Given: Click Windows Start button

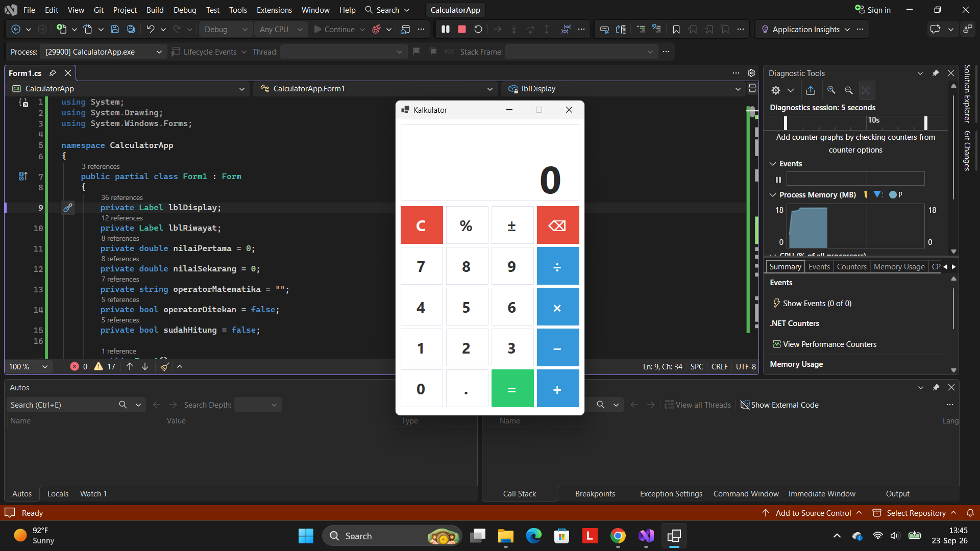Looking at the screenshot, I should (x=306, y=536).
